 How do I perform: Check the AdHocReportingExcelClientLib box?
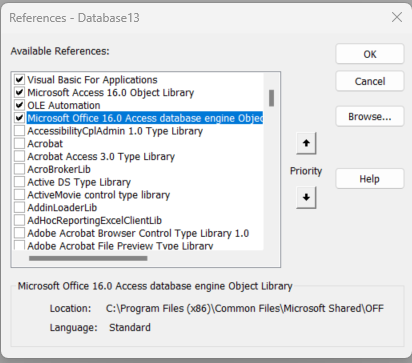(x=19, y=220)
